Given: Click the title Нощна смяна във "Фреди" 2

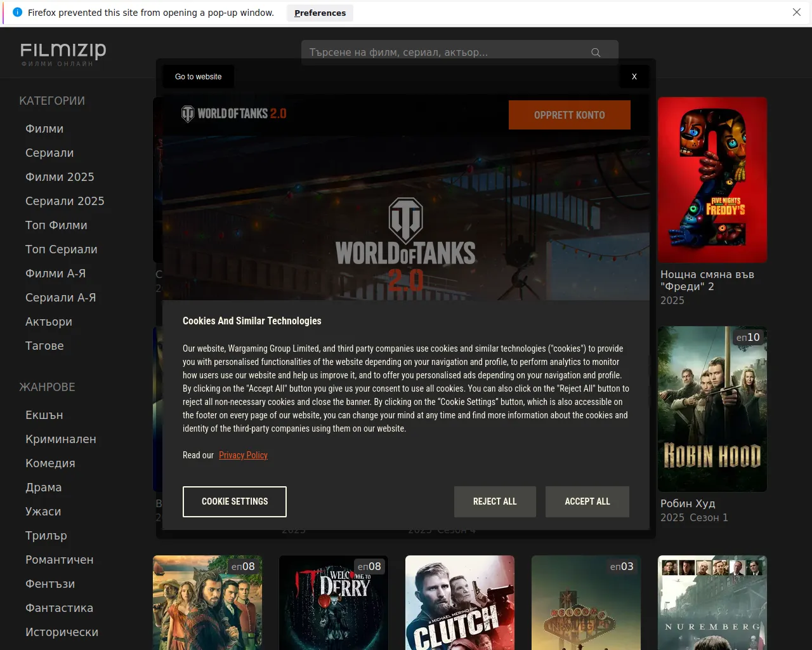Looking at the screenshot, I should [x=707, y=281].
